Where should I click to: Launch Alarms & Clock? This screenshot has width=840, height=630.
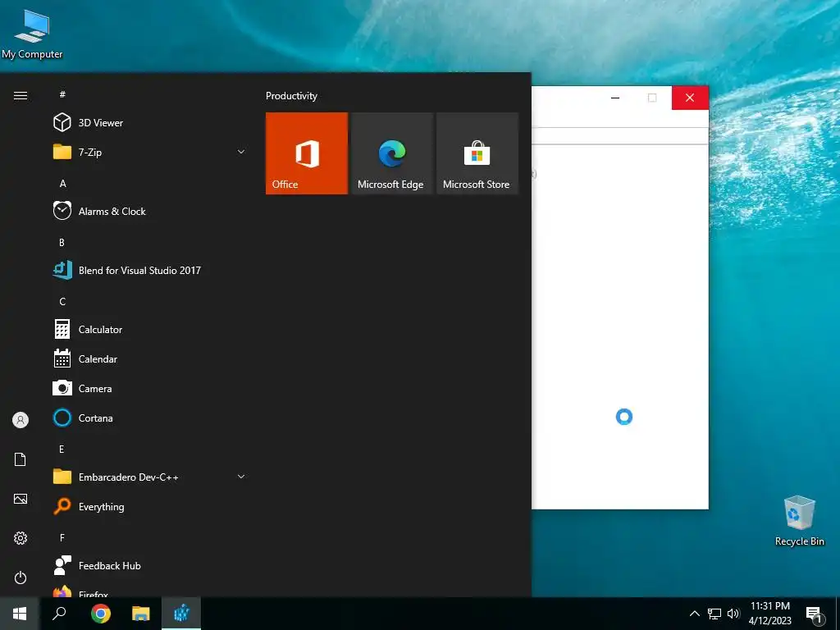click(x=150, y=211)
